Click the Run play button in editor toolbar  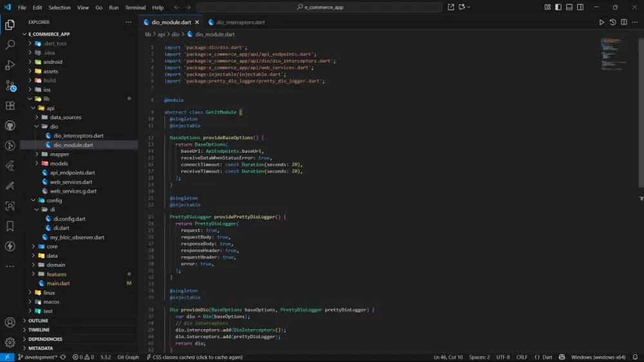601,22
